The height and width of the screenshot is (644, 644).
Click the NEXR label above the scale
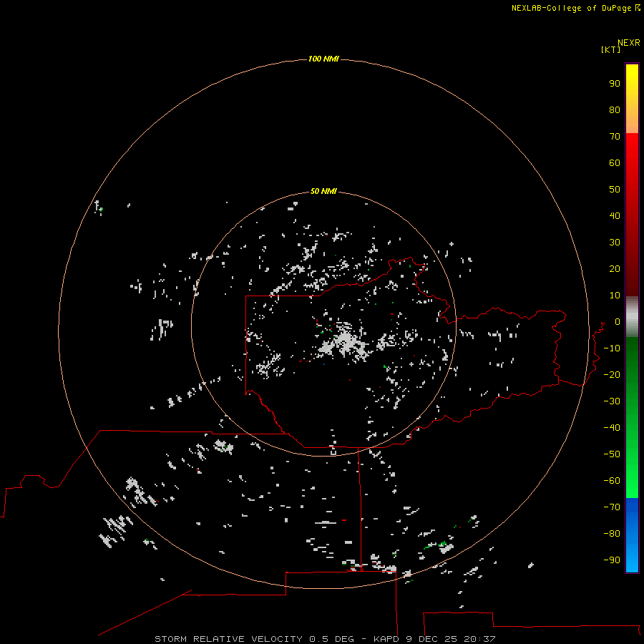[628, 43]
